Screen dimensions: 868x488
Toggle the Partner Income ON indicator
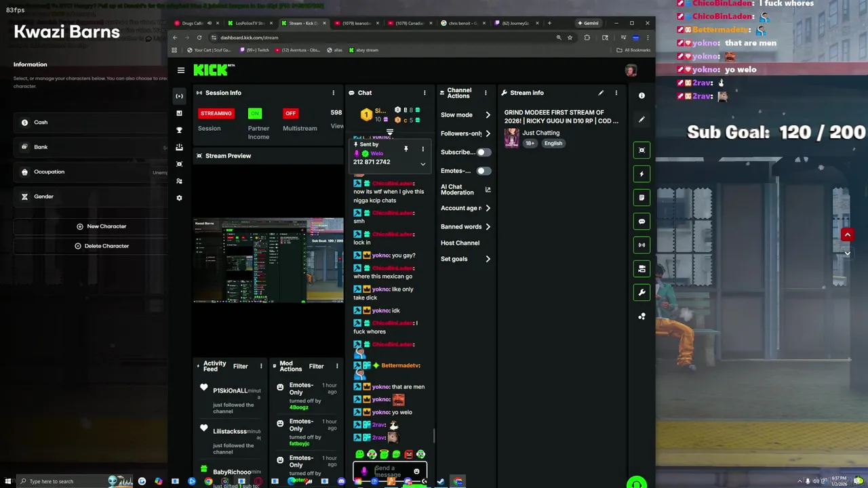pos(254,113)
